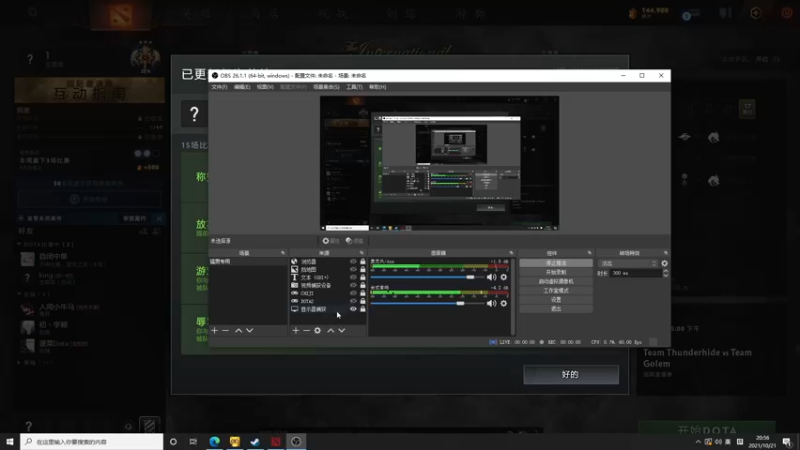Move the scene up in the scenes panel

[238, 331]
